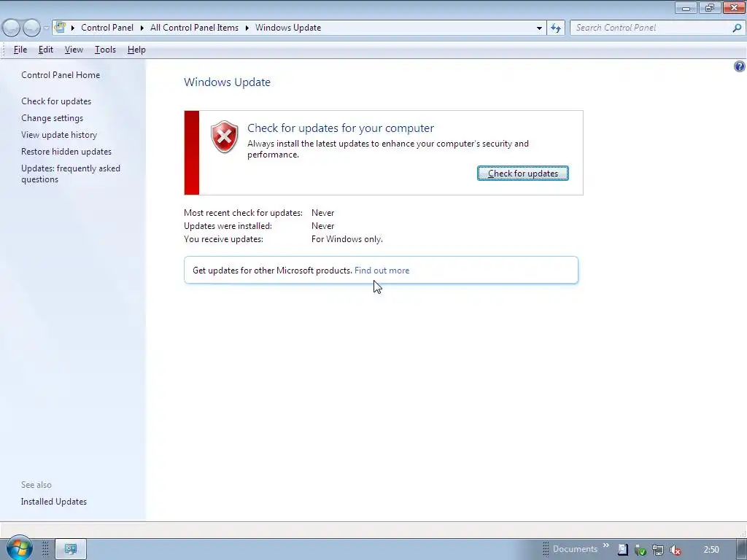Screen dimensions: 747x560
Task: Open Change settings link
Action: coord(52,118)
